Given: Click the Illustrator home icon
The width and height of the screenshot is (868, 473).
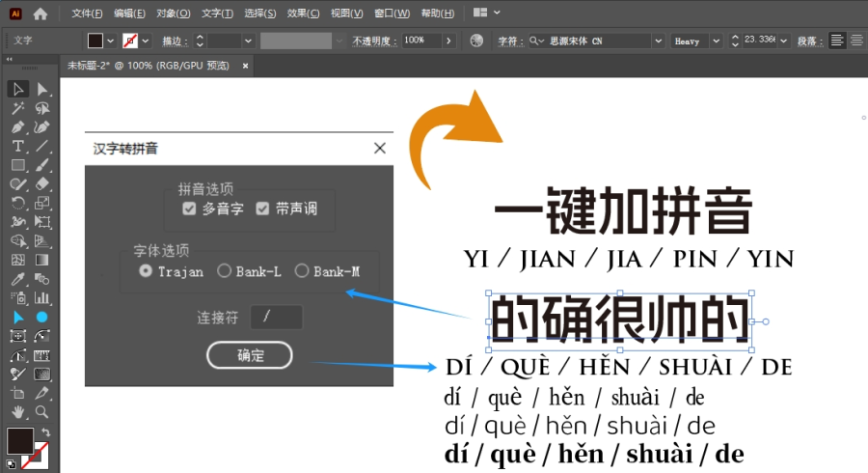Looking at the screenshot, I should 41,14.
